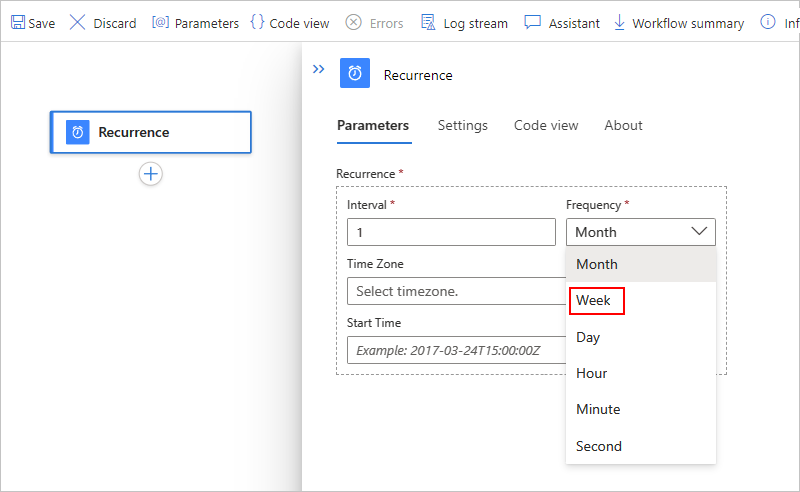
Task: Focus the Start Time text box
Action: (456, 350)
